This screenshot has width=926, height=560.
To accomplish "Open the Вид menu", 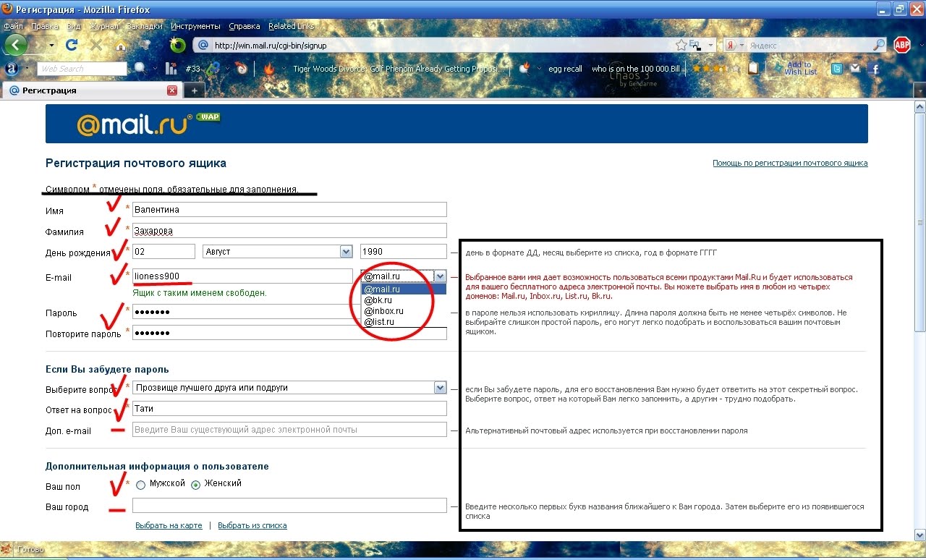I will (74, 26).
